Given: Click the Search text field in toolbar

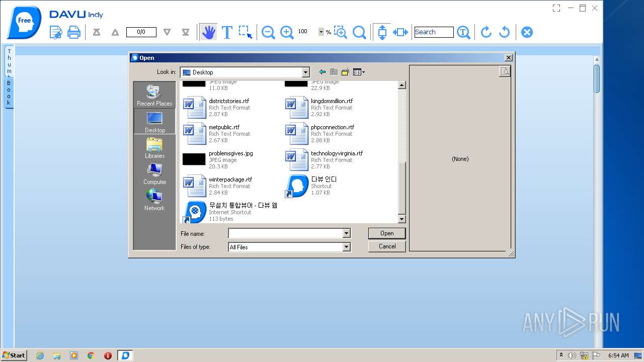Looking at the screenshot, I should click(434, 32).
